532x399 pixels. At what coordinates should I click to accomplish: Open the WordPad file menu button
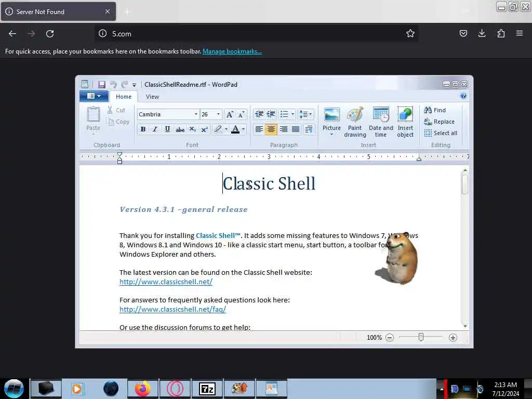pyautogui.click(x=94, y=96)
